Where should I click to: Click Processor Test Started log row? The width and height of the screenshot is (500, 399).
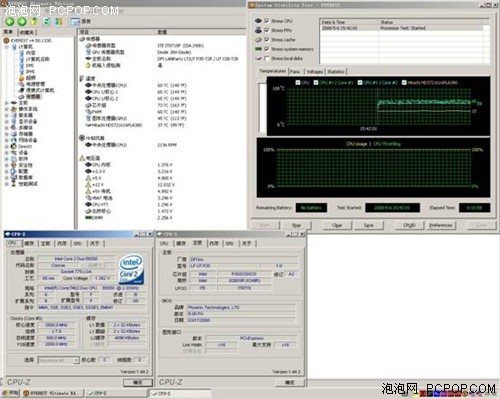click(x=402, y=28)
